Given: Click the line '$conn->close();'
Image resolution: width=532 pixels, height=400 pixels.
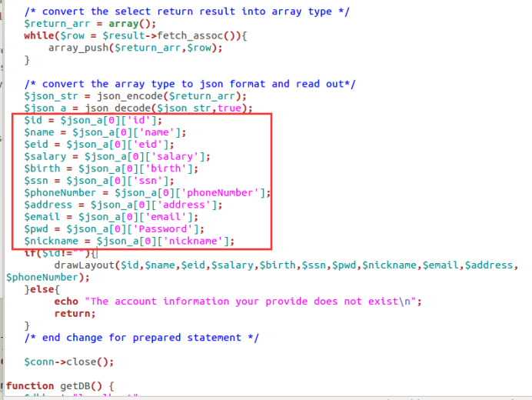Looking at the screenshot, I should tap(69, 362).
